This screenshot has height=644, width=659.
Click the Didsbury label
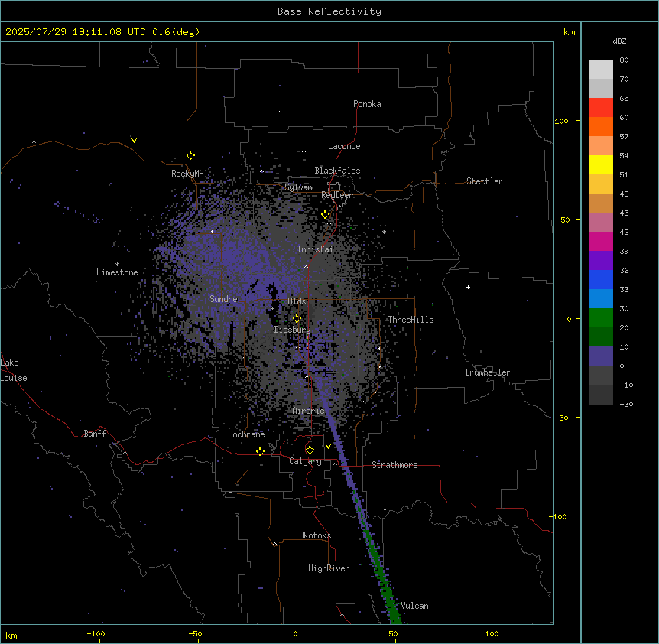click(293, 330)
